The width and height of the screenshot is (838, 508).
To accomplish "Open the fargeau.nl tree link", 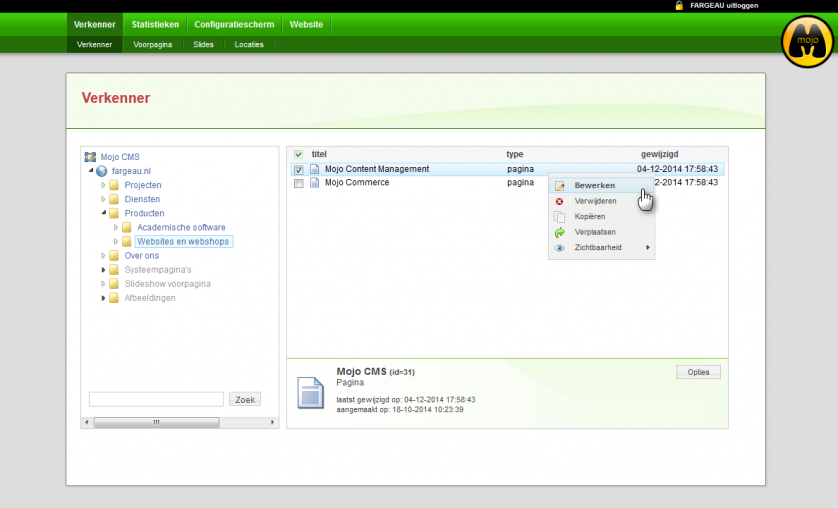I will (131, 171).
